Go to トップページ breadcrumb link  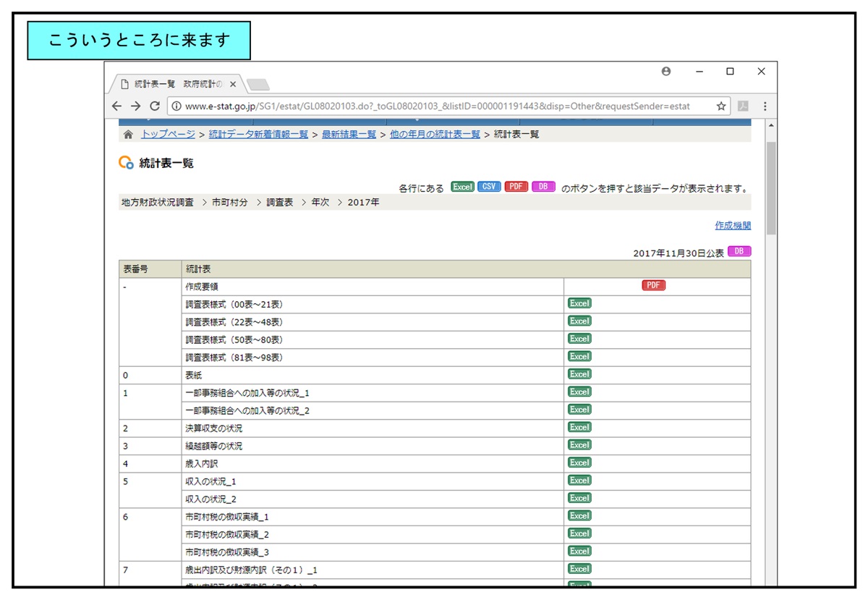(168, 135)
